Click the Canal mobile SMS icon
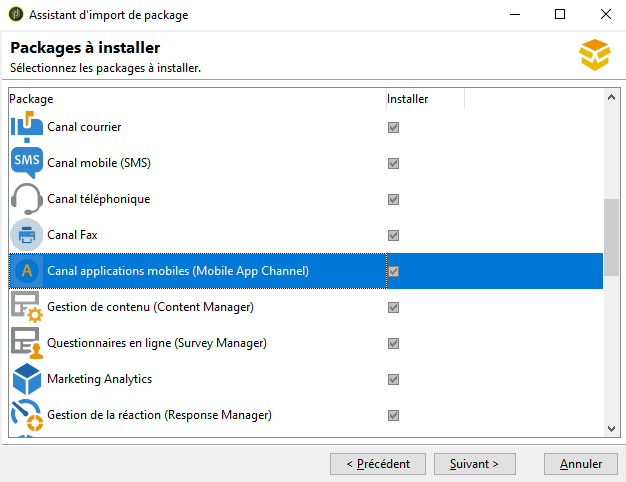This screenshot has height=482, width=626. (26, 163)
